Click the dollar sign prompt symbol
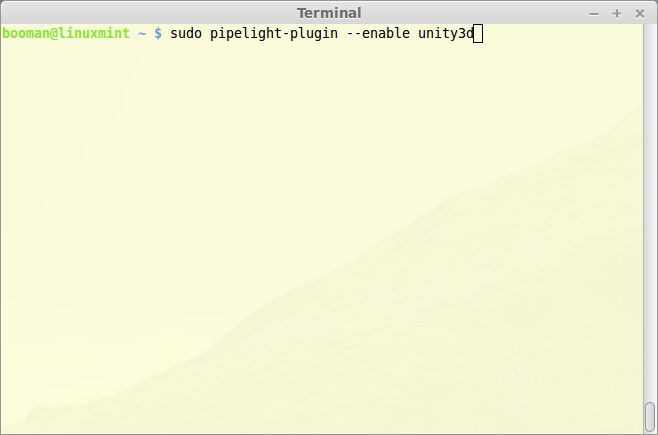Image resolution: width=658 pixels, height=435 pixels. pos(158,33)
